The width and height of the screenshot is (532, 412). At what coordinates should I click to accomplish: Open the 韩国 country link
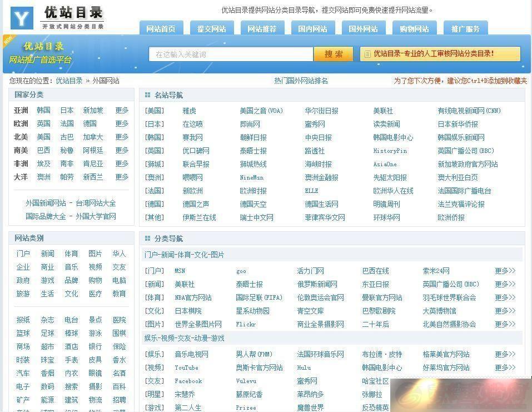(x=43, y=110)
